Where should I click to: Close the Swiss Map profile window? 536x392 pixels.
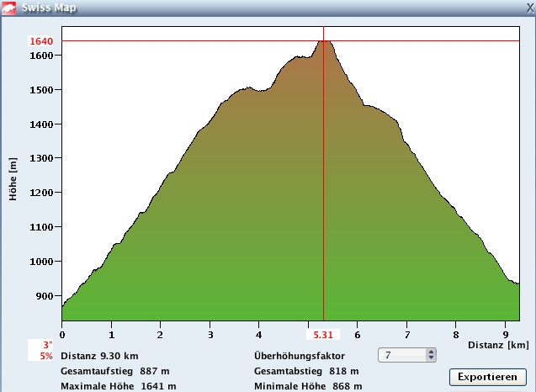(x=528, y=7)
